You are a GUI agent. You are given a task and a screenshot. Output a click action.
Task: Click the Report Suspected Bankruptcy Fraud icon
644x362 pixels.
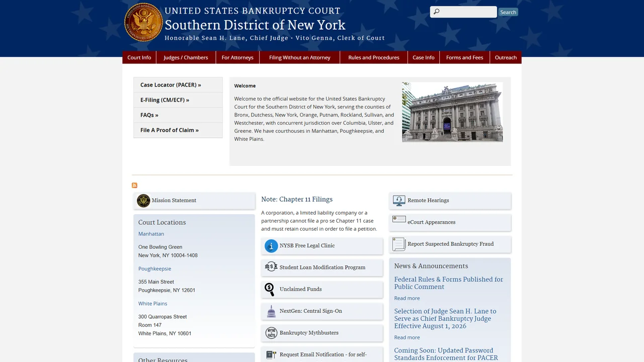[x=399, y=244]
